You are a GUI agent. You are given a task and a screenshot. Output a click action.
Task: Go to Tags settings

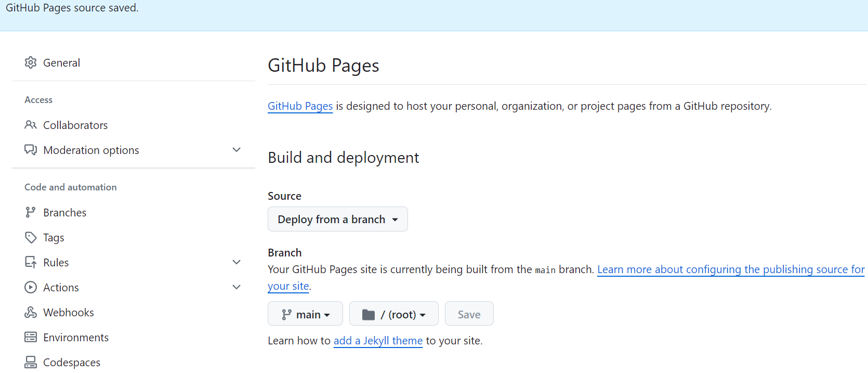pyautogui.click(x=54, y=237)
